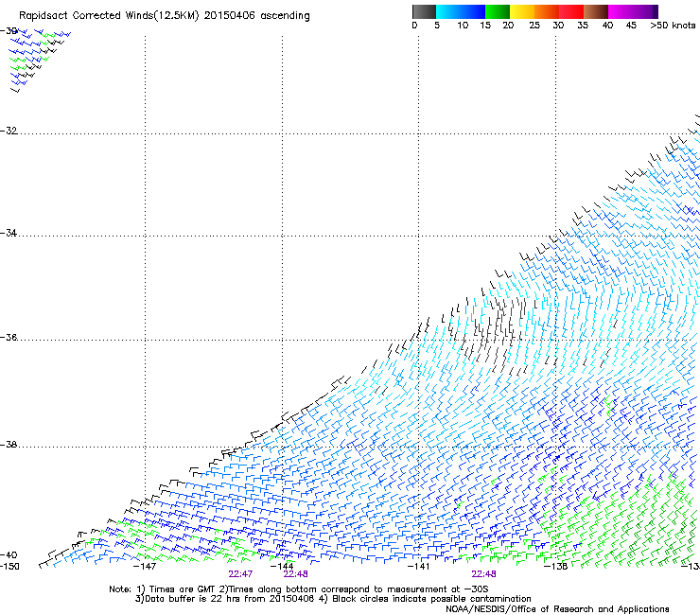Viewport: 700px width, 615px height.
Task: Click the '-34' latitude axis label
Action: [x=9, y=233]
